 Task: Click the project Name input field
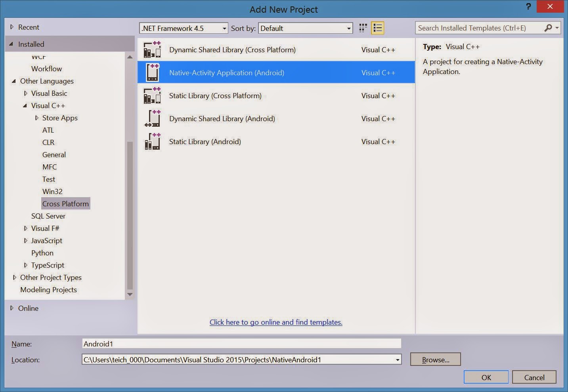click(x=242, y=344)
